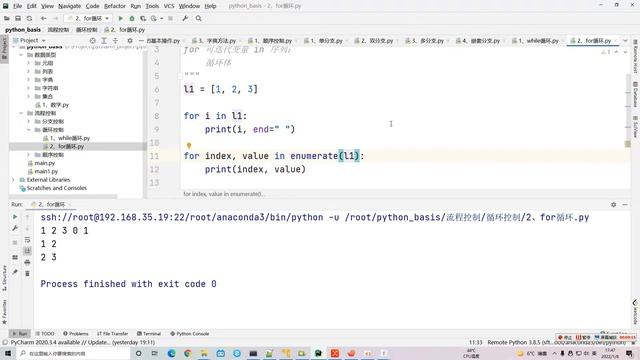The height and width of the screenshot is (360, 640).
Task: Collapse the 流程控制 folder
Action: 21,113
